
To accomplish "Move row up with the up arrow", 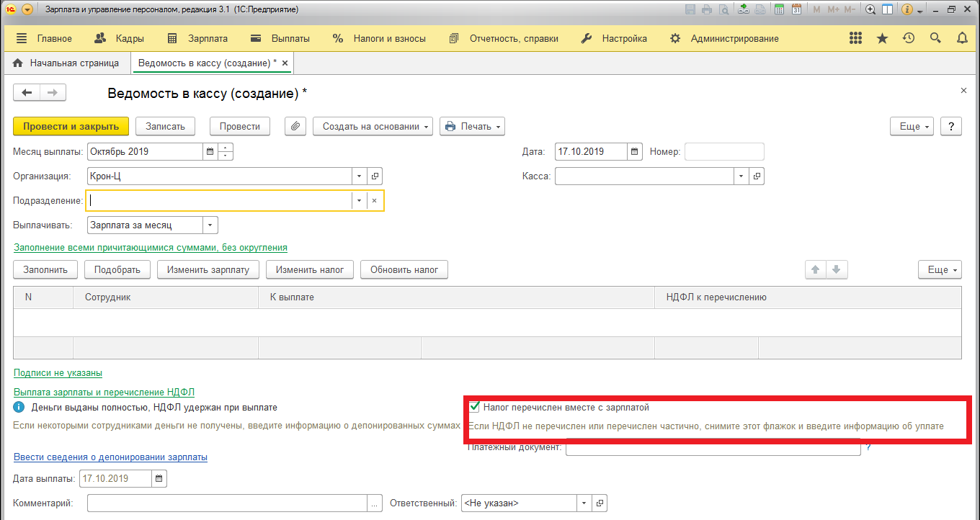I will pyautogui.click(x=816, y=269).
